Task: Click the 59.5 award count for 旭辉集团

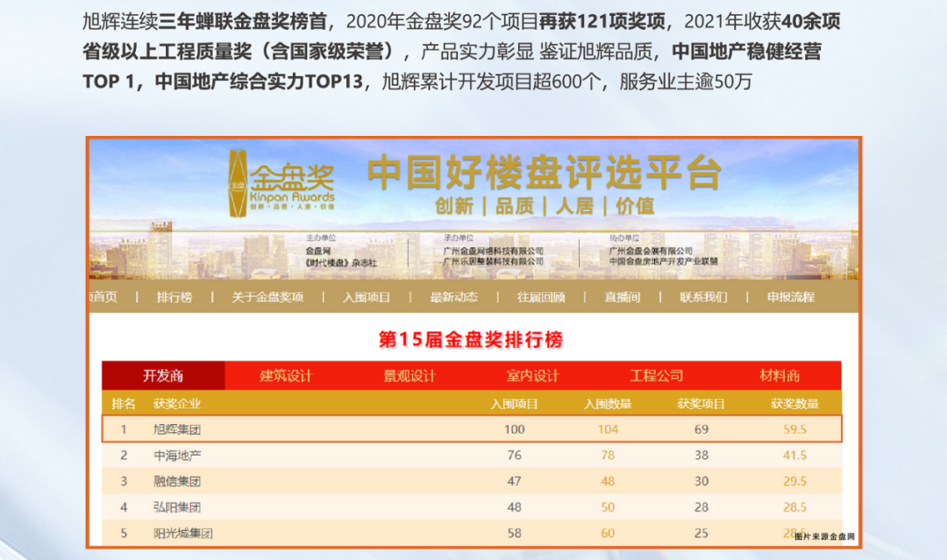Action: pos(794,429)
